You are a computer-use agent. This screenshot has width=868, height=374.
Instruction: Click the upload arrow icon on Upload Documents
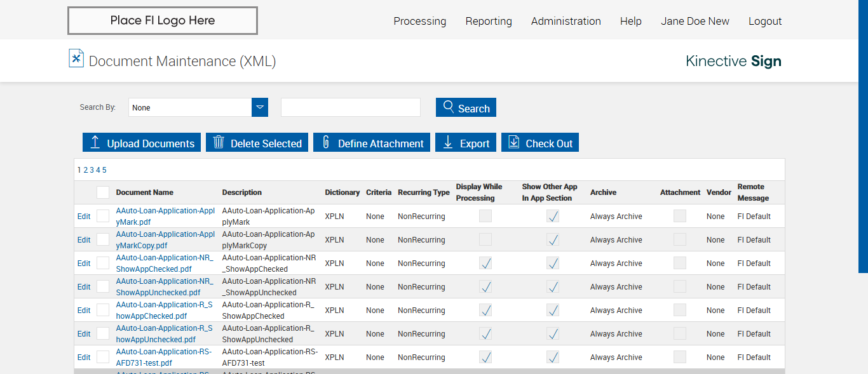(95, 142)
